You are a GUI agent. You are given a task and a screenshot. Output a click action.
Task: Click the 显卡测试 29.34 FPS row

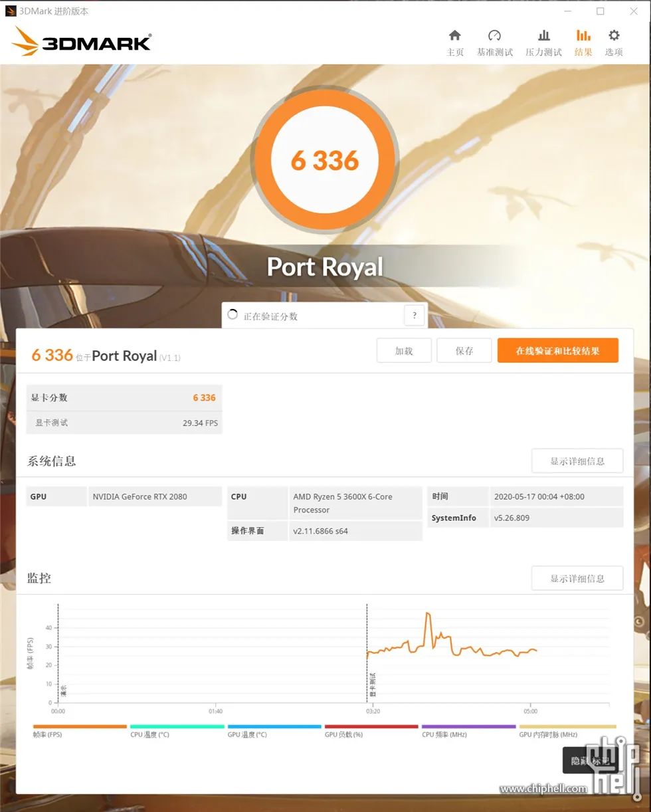tap(124, 423)
